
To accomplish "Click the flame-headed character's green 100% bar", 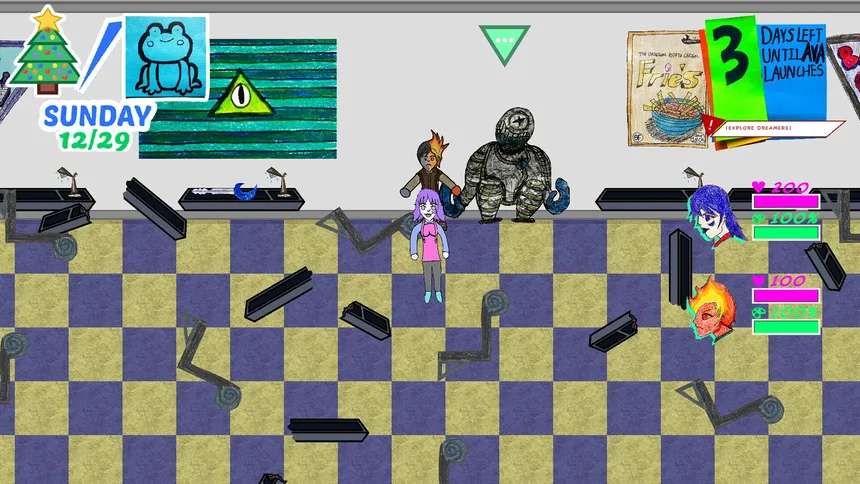I will point(786,327).
